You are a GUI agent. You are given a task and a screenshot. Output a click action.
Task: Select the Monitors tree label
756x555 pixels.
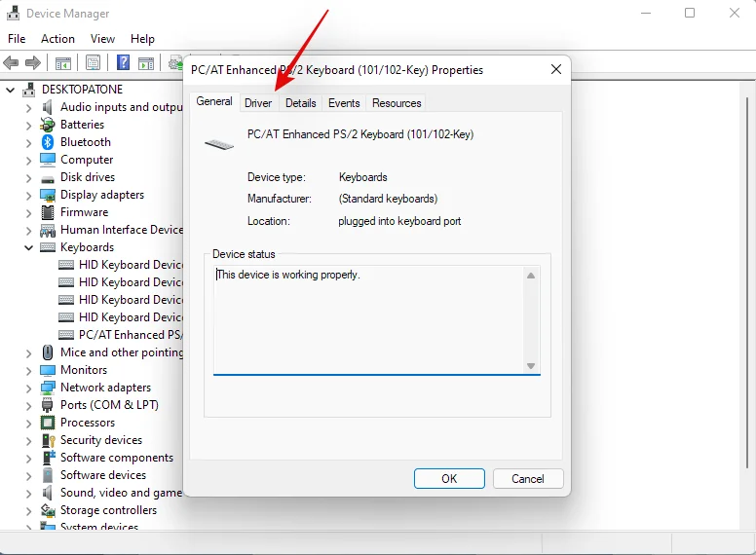coord(84,370)
